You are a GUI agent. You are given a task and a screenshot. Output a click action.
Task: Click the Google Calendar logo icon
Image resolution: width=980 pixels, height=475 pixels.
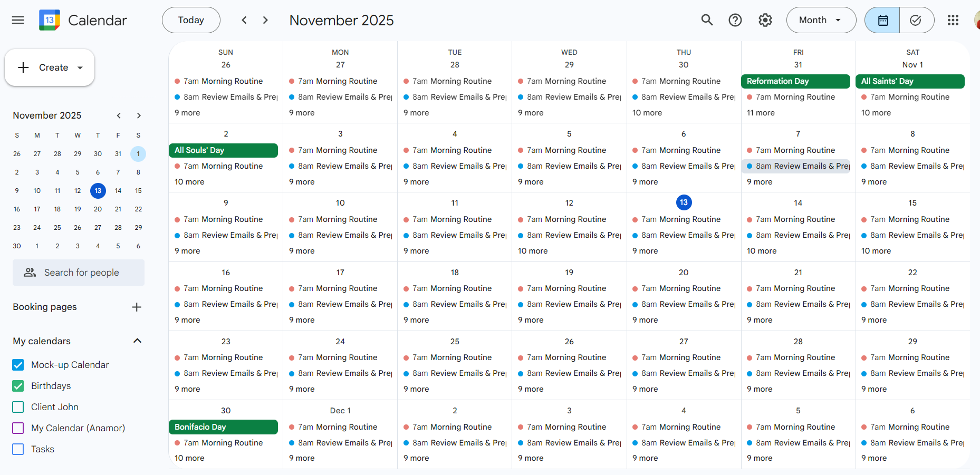(x=49, y=20)
